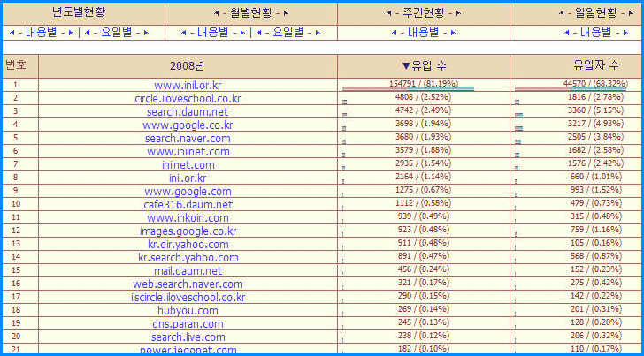The height and width of the screenshot is (356, 644).
Task: Open web.search.naver.com referrer link
Action: tap(188, 284)
